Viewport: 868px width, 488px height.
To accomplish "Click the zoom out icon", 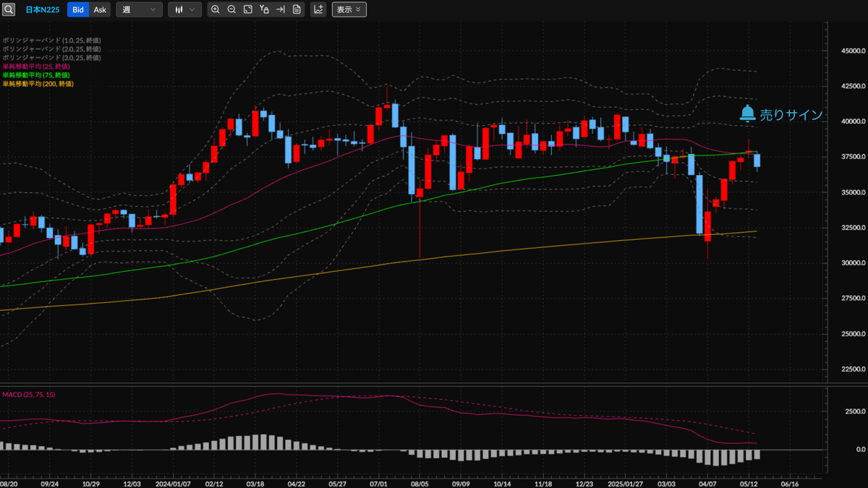I will (231, 9).
